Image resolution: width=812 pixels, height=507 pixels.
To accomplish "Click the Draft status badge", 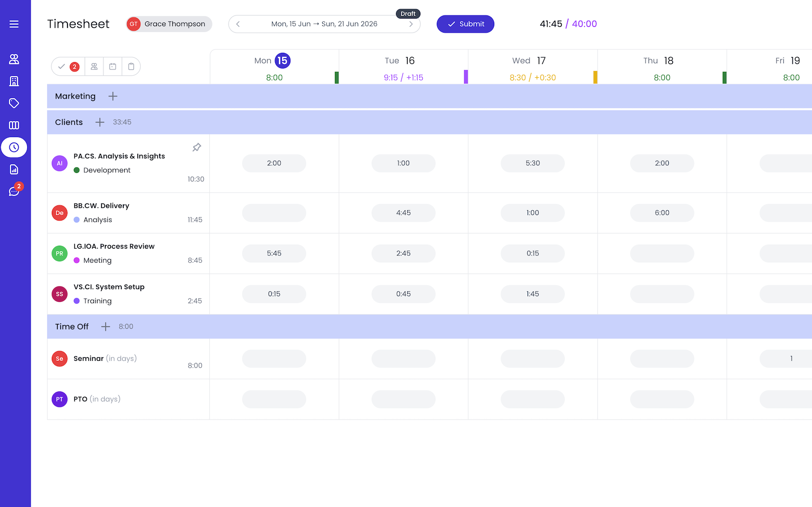I will tap(408, 14).
